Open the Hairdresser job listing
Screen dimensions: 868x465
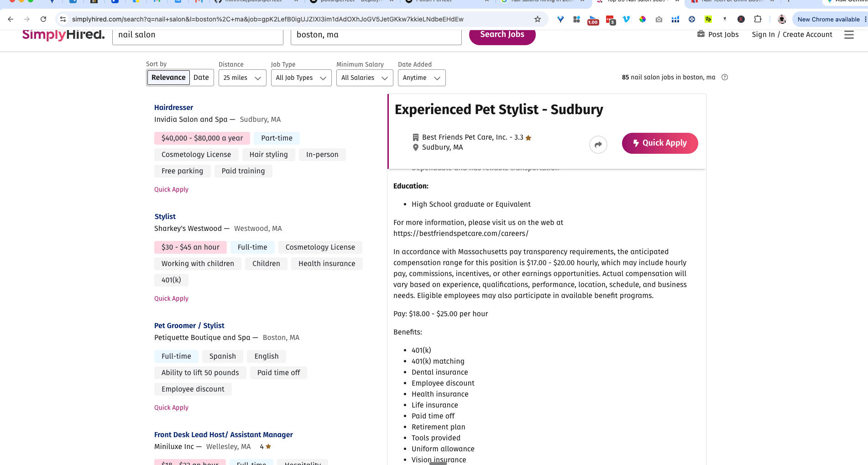tap(173, 107)
